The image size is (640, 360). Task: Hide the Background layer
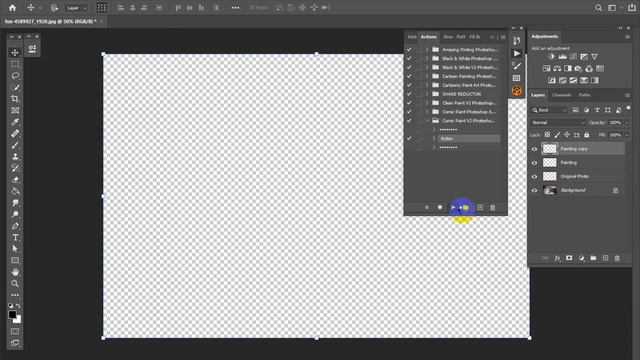click(x=534, y=190)
